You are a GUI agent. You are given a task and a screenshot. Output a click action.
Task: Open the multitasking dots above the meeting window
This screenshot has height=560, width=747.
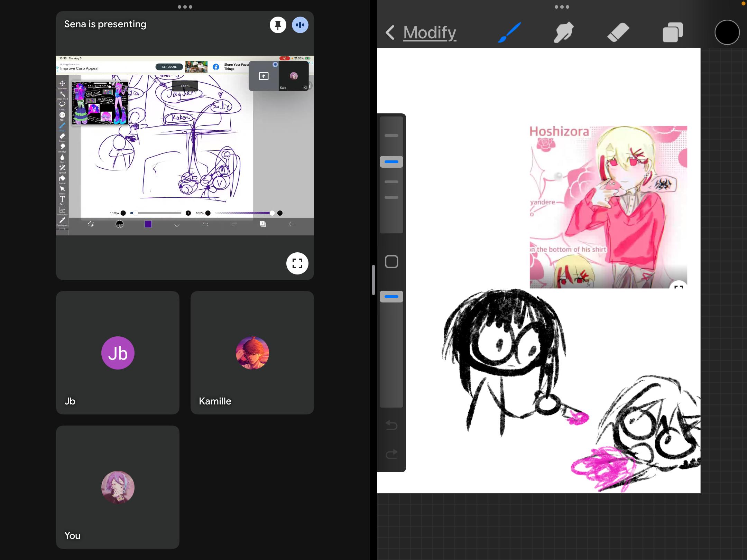[x=185, y=7]
